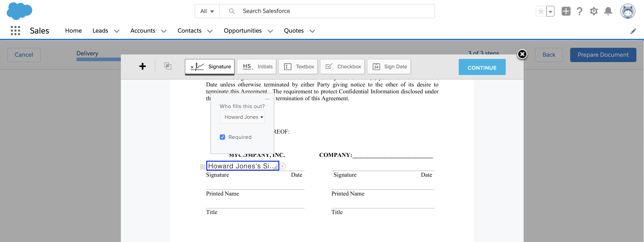Select the Sign Date field tool

click(389, 67)
